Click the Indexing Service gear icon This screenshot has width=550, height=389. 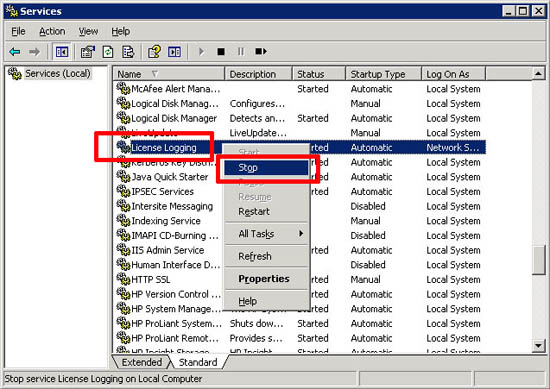pos(123,220)
